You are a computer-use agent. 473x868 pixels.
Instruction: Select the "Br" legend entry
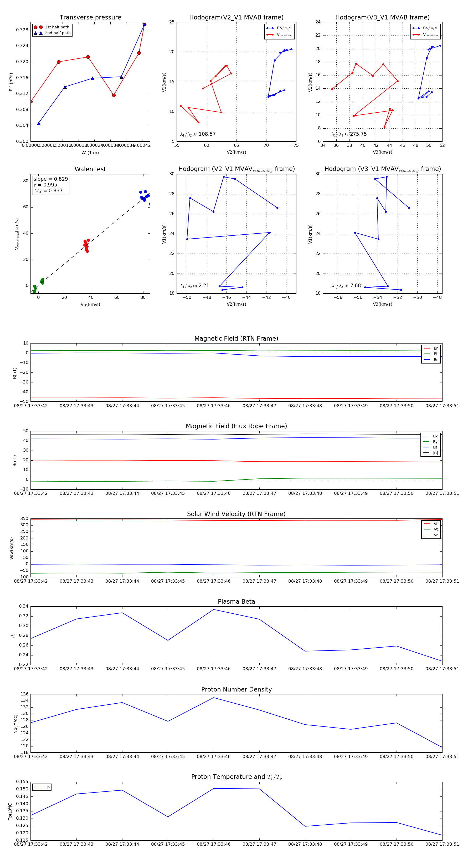pos(431,349)
